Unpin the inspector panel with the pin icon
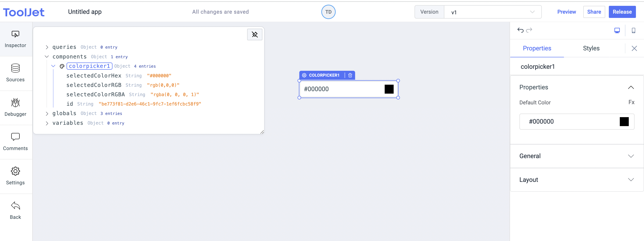The height and width of the screenshot is (241, 644). [x=255, y=34]
